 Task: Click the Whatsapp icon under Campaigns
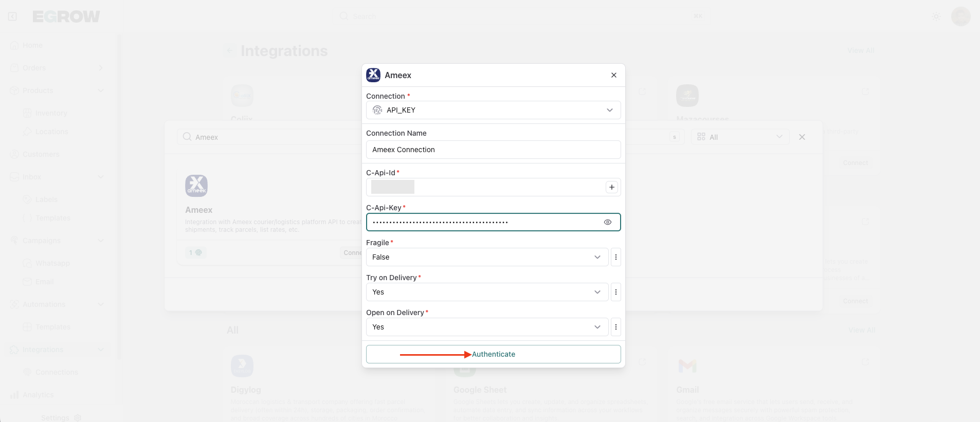[x=27, y=263]
